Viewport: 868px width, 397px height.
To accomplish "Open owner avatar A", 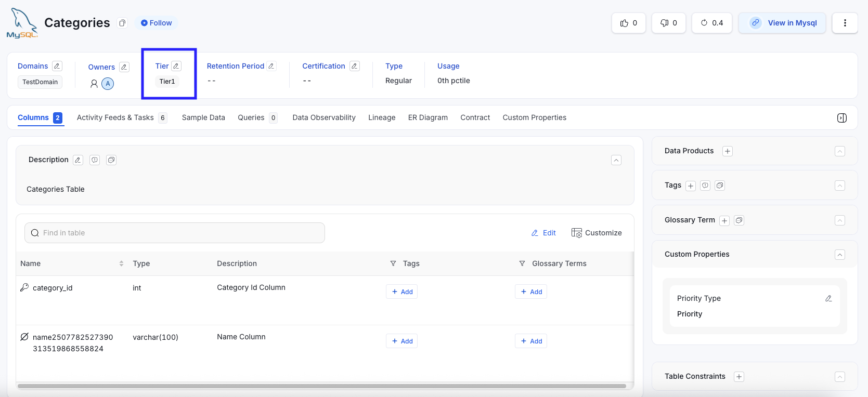I will (108, 84).
